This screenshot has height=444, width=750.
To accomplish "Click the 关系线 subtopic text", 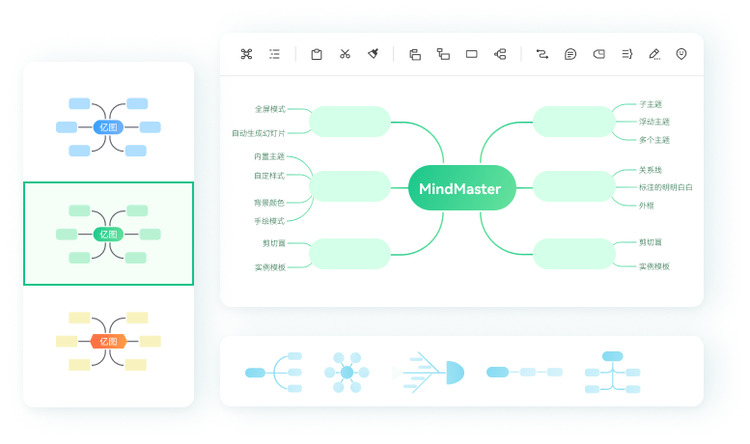I will (x=651, y=170).
